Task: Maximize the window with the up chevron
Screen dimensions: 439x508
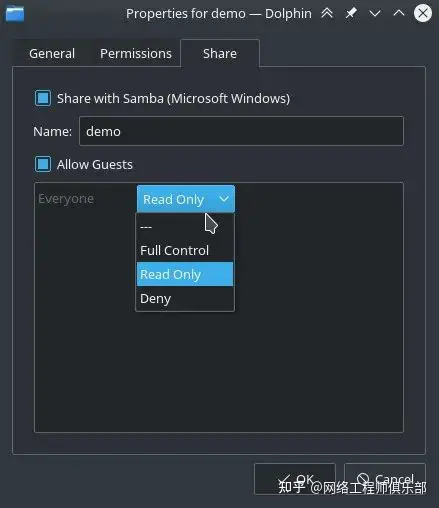Action: tap(399, 13)
